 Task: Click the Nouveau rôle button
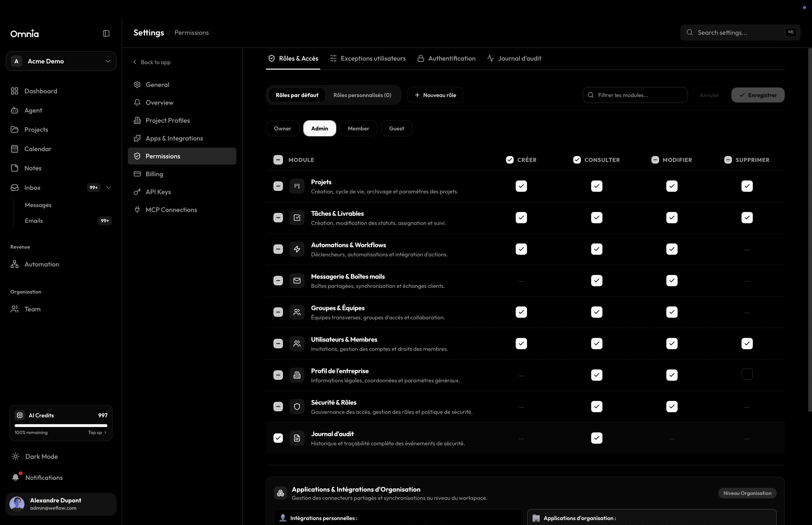435,95
